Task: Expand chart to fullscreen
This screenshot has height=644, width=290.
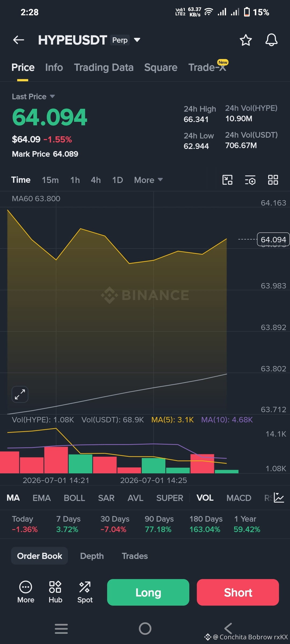Action: [x=20, y=394]
